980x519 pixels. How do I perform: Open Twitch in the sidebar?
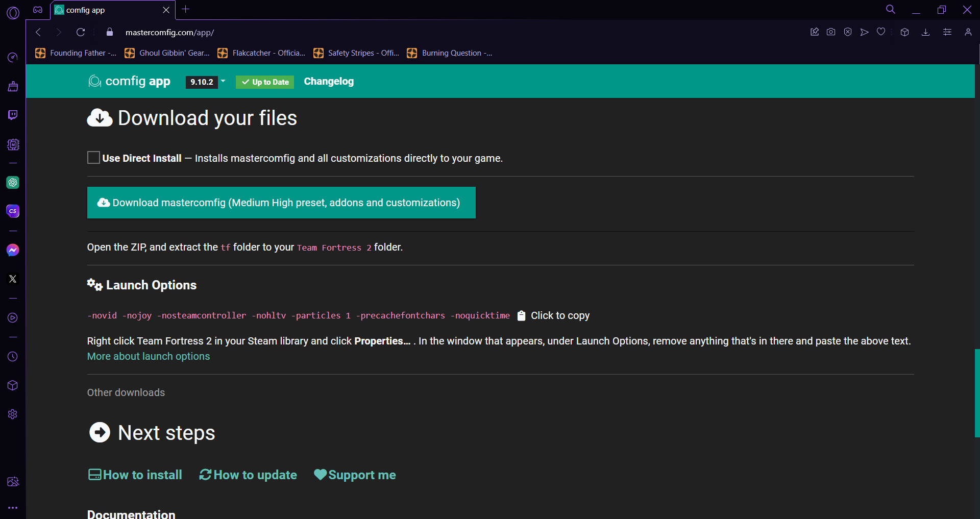pos(13,115)
